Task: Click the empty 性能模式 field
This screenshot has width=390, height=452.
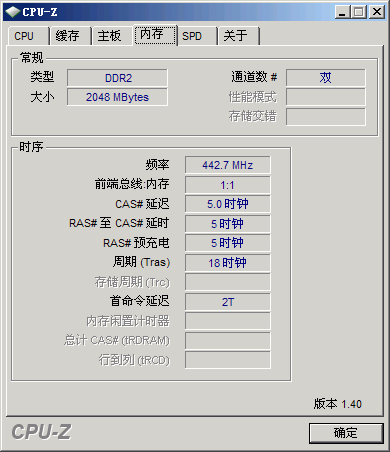Action: [326, 97]
